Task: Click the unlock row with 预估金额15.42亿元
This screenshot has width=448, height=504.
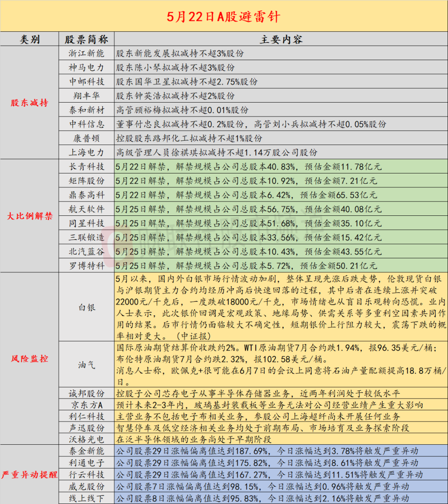Action: pos(281,237)
